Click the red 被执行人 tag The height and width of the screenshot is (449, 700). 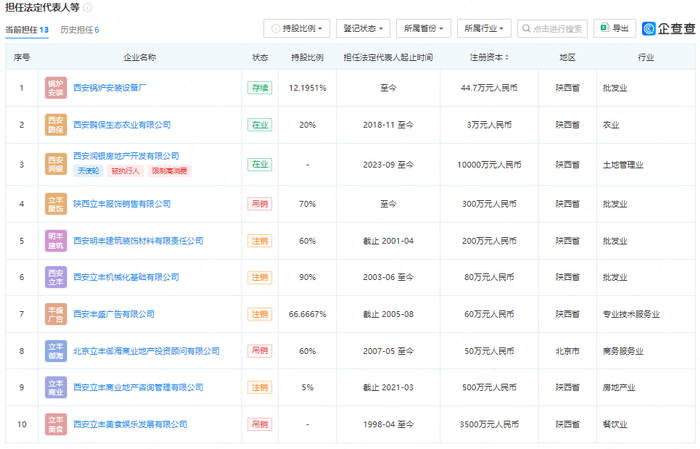point(125,171)
